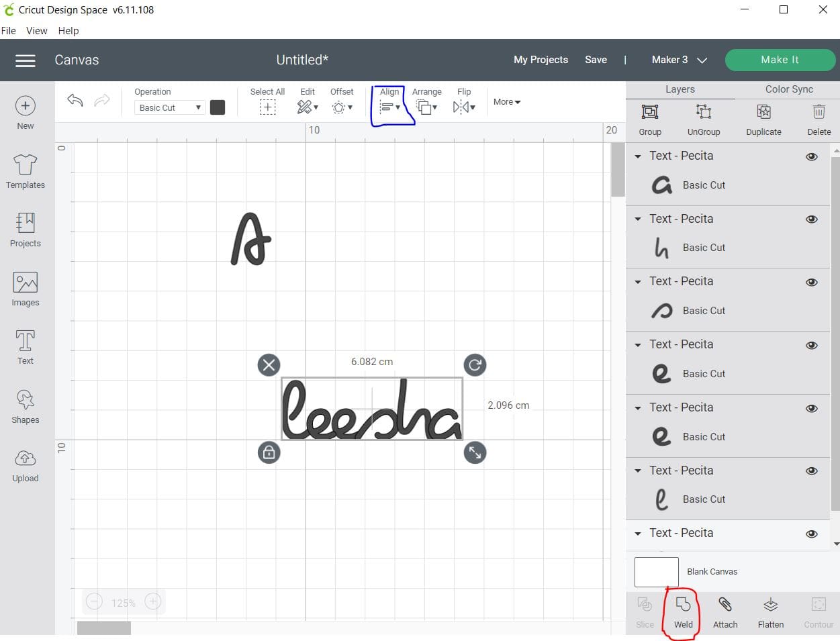Click the resize handle on the selection
The width and height of the screenshot is (840, 641).
475,452
